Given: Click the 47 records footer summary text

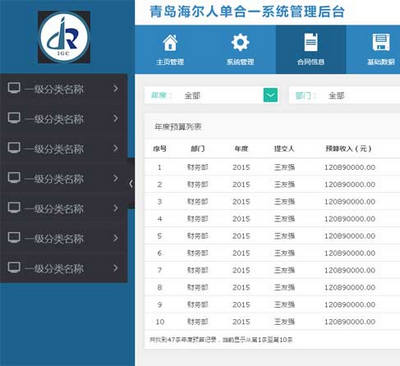Looking at the screenshot, I should (221, 340).
